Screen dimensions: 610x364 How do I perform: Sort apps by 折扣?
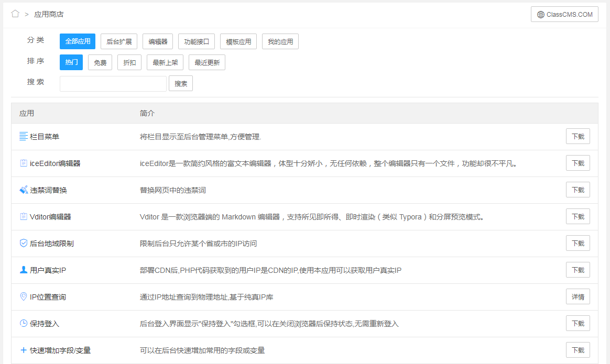(x=129, y=62)
